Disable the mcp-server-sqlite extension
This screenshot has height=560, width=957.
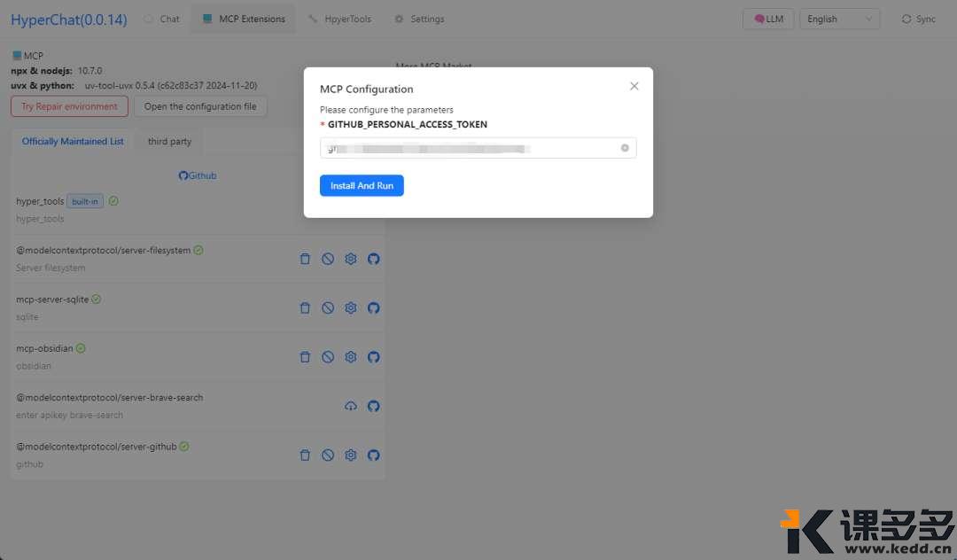coord(328,308)
